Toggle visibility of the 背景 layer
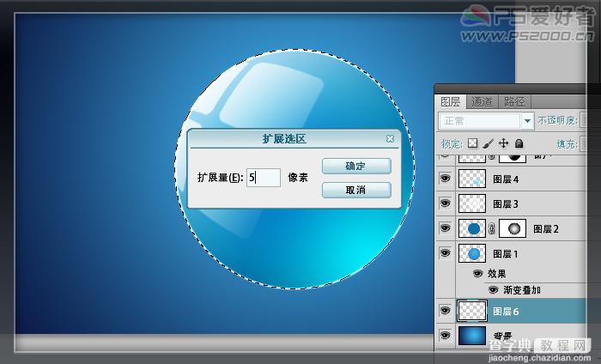 [445, 336]
